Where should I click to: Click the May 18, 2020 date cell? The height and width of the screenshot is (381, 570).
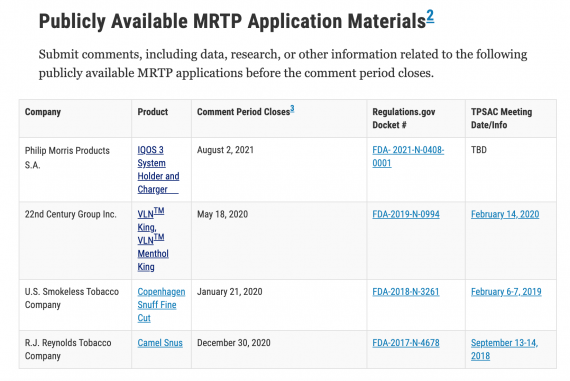pos(279,241)
